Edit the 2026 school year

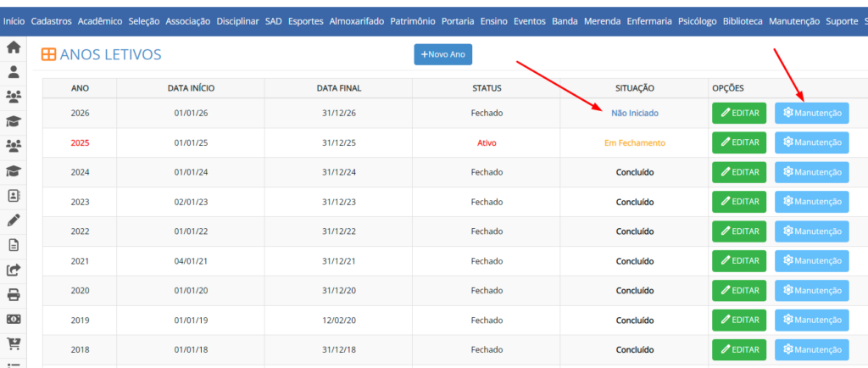pyautogui.click(x=739, y=114)
